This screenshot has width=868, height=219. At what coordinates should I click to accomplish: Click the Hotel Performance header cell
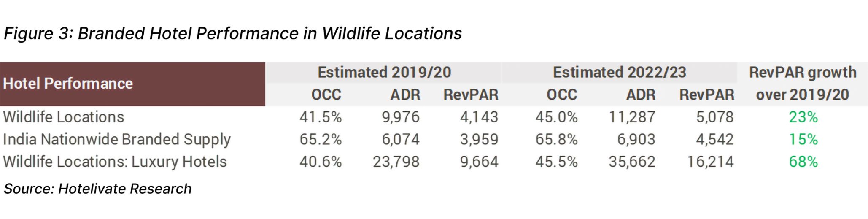pos(132,84)
